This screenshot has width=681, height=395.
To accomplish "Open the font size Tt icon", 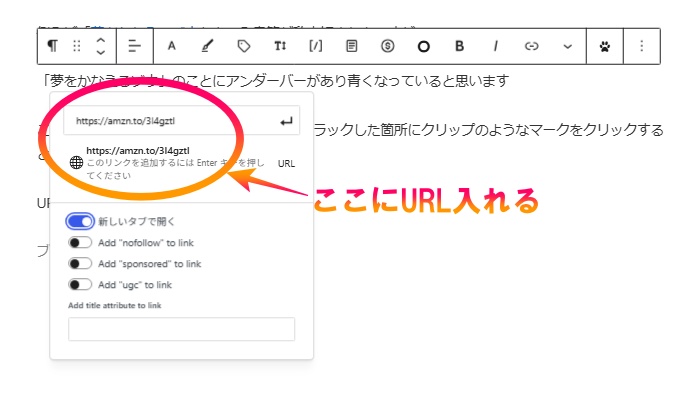I will tap(280, 46).
